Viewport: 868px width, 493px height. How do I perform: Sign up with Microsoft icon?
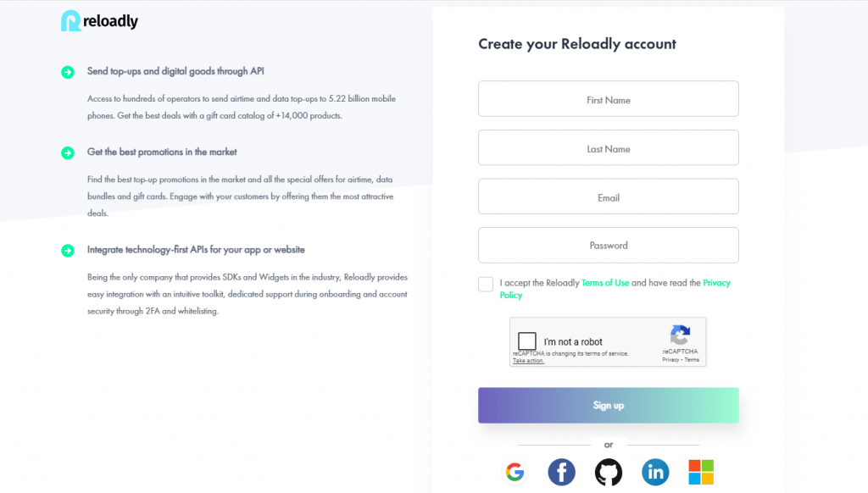coord(701,472)
